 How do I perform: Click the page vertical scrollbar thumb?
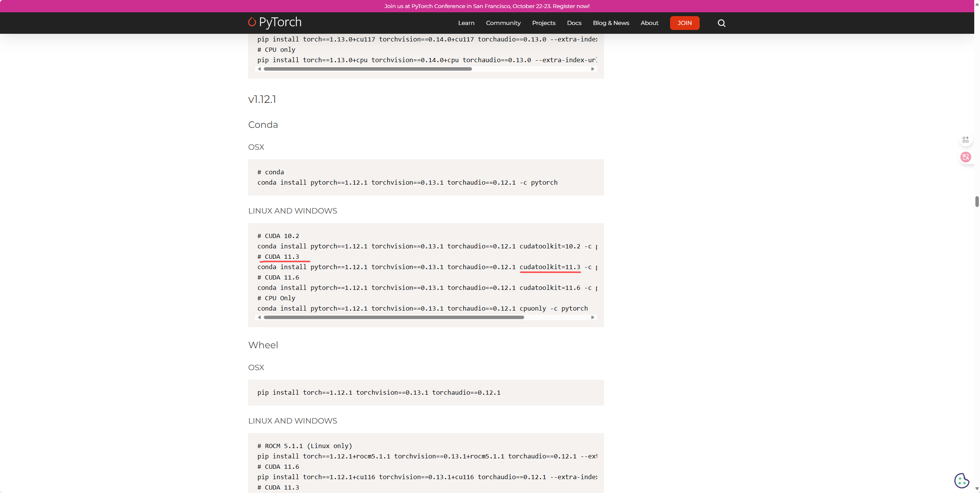977,201
